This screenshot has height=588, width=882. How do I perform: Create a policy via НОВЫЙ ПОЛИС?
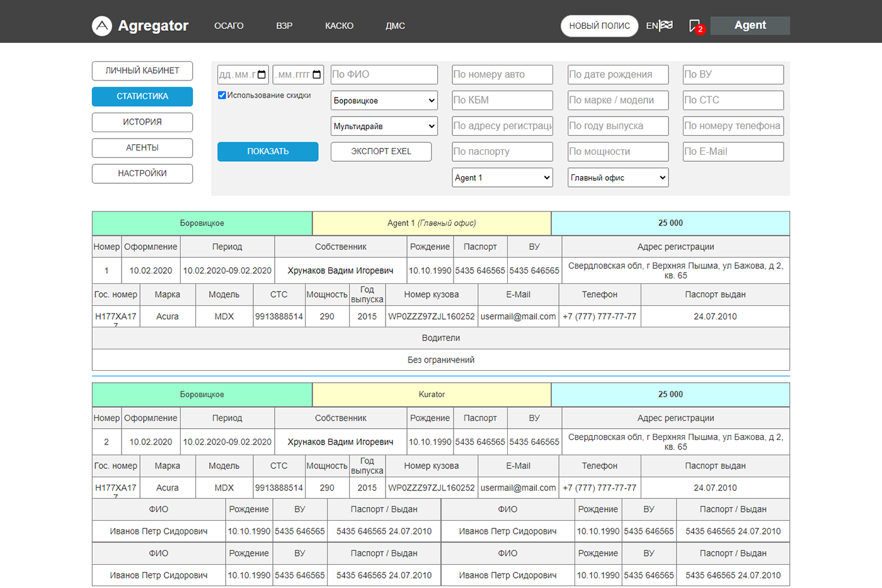point(599,26)
